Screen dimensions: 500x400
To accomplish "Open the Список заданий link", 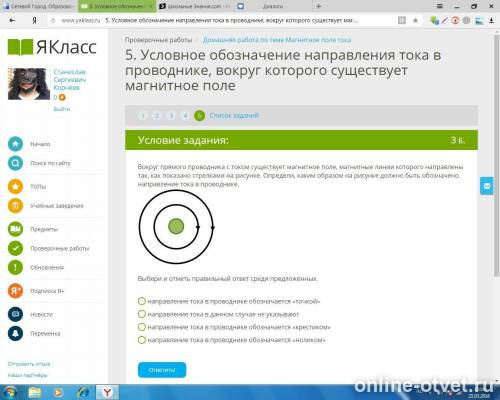I will click(x=234, y=115).
